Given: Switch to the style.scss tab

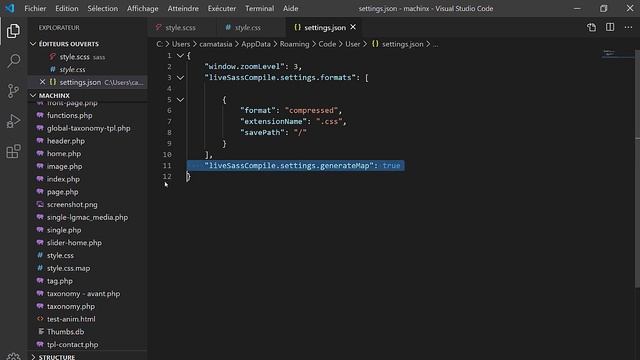Looking at the screenshot, I should click(x=180, y=27).
